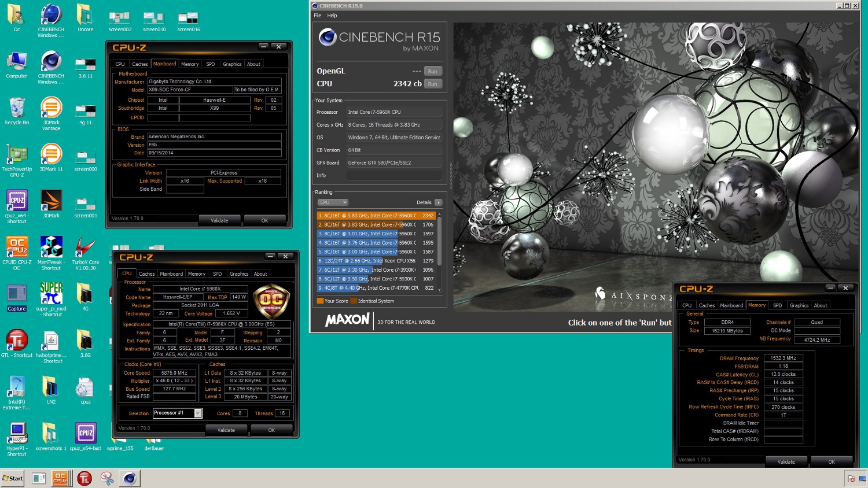Select the screen002 image file icon
This screenshot has width=868, height=488.
pyautogui.click(x=120, y=22)
